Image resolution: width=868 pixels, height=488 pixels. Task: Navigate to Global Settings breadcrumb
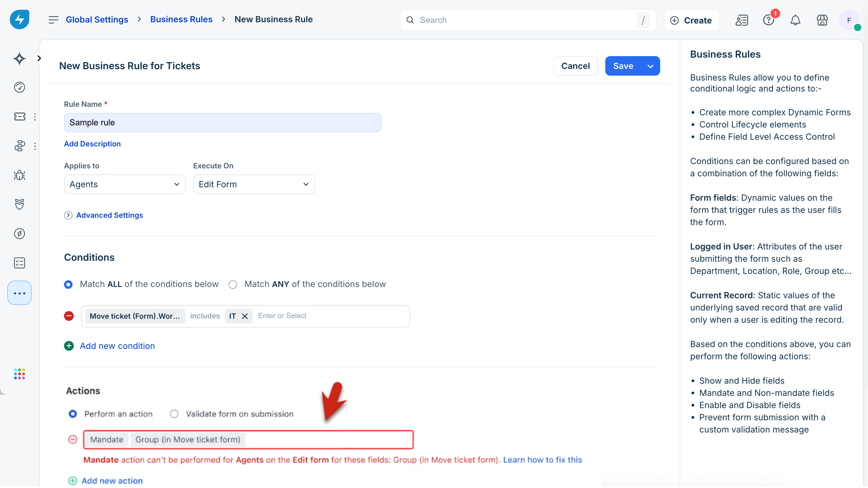[x=97, y=19]
